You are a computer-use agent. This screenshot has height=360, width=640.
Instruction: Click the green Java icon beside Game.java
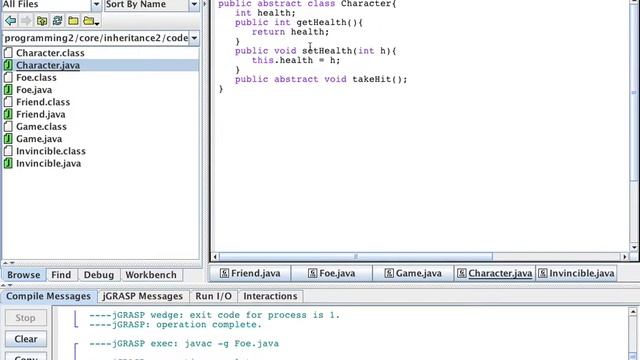coord(8,138)
